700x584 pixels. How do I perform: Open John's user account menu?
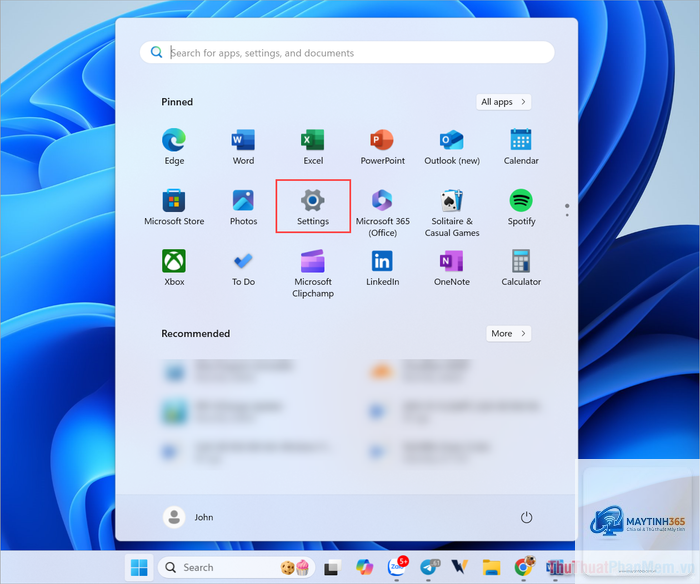pos(188,517)
